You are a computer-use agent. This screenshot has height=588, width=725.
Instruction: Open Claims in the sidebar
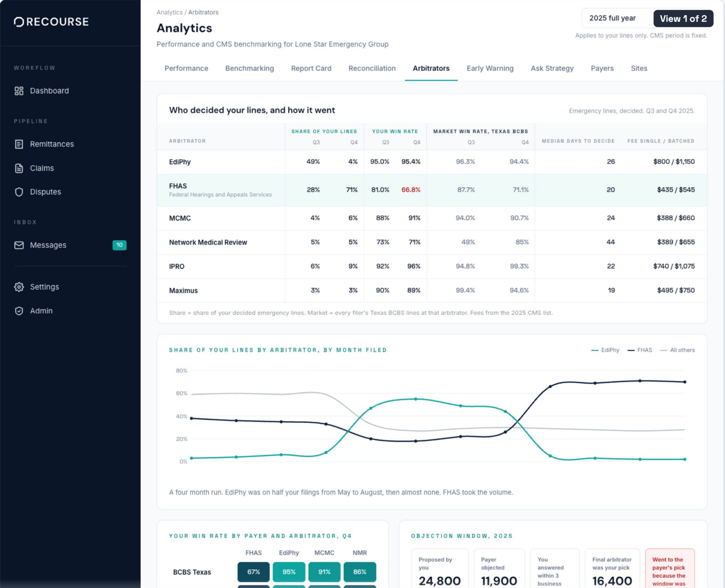pos(42,168)
